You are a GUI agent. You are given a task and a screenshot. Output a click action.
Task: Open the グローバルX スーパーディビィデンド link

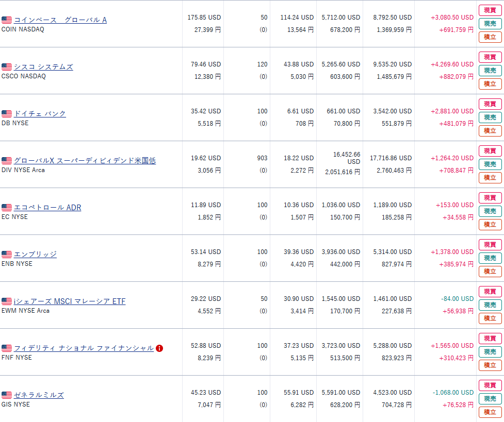(85, 161)
